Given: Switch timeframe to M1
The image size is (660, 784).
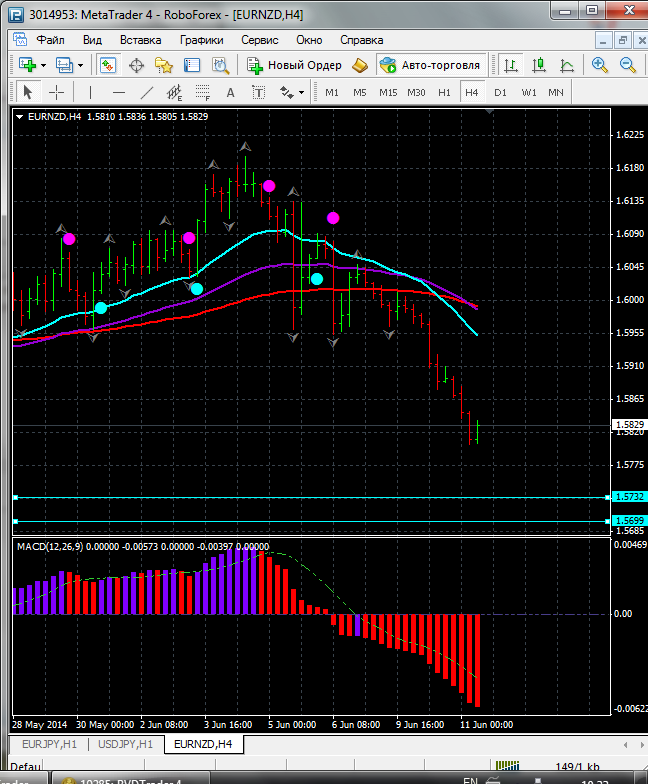Looking at the screenshot, I should pyautogui.click(x=332, y=92).
